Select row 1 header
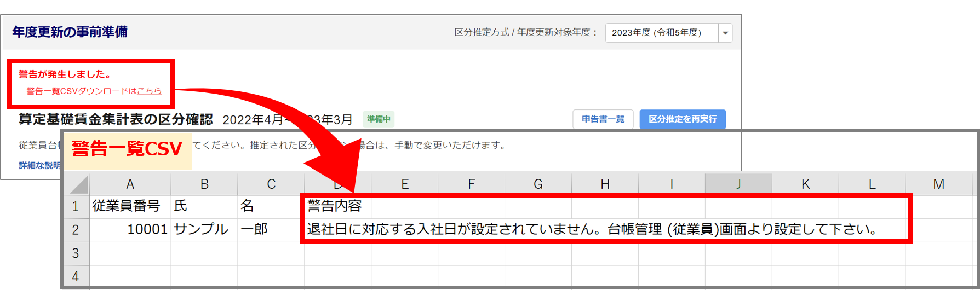980x290 pixels. 76,207
